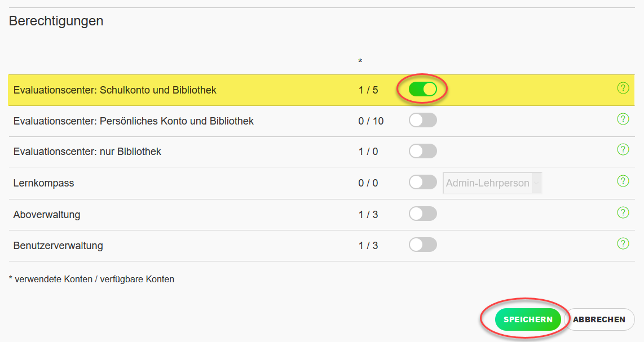This screenshot has height=342, width=644.
Task: Open help icon for Persönliches Konto row
Action: click(623, 119)
